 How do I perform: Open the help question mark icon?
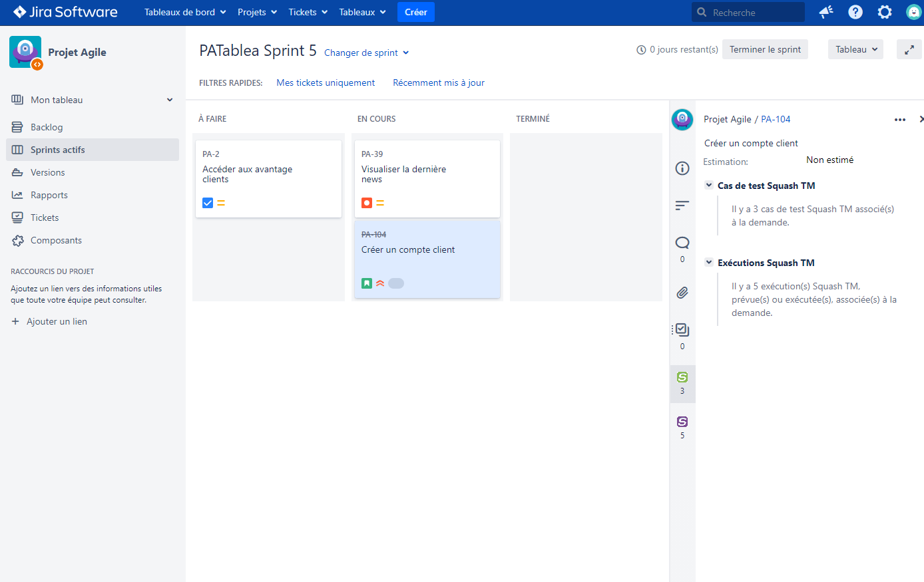855,12
